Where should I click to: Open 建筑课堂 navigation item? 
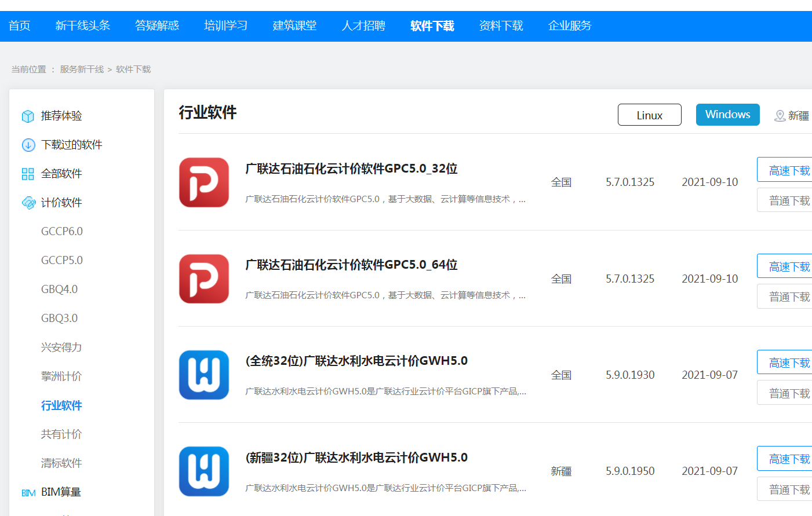click(295, 25)
